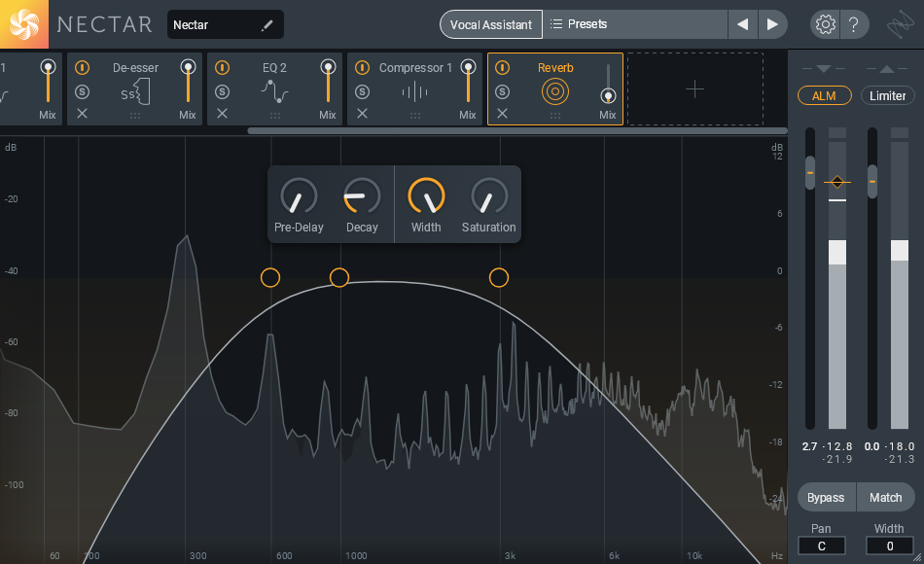Click the Nectar preset name field
Image resolution: width=924 pixels, height=564 pixels.
[x=225, y=24]
